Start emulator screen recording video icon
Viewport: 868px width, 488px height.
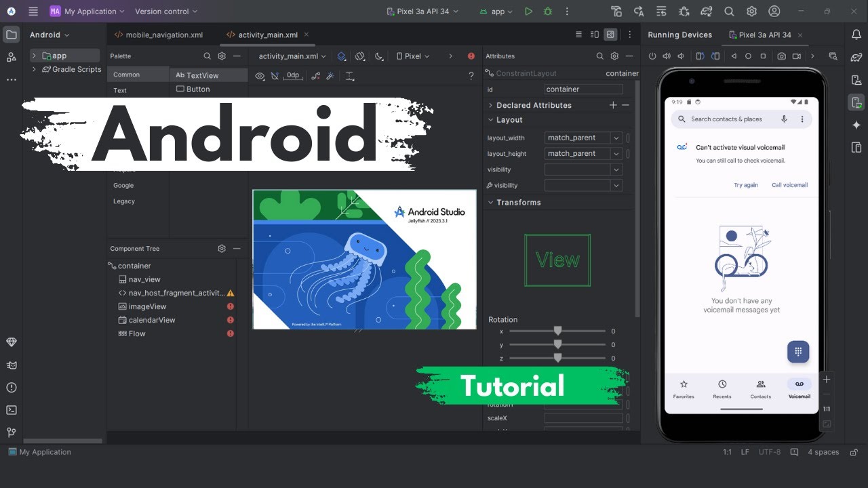click(797, 56)
